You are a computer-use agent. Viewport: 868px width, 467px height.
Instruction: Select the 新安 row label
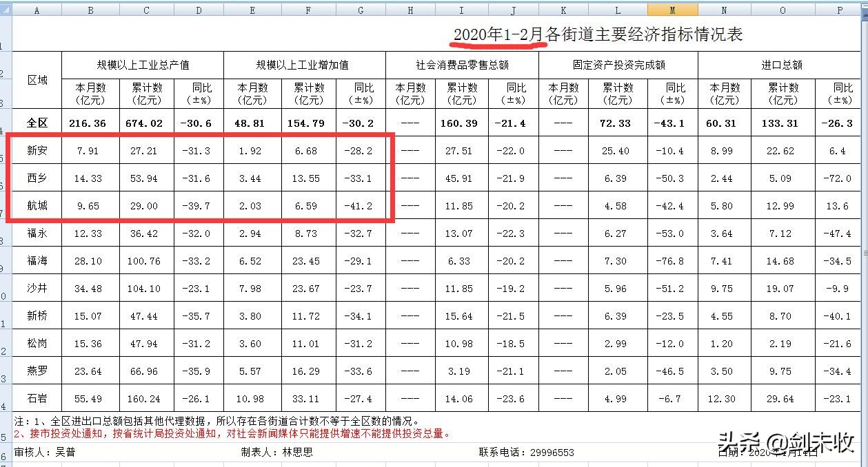click(x=37, y=150)
